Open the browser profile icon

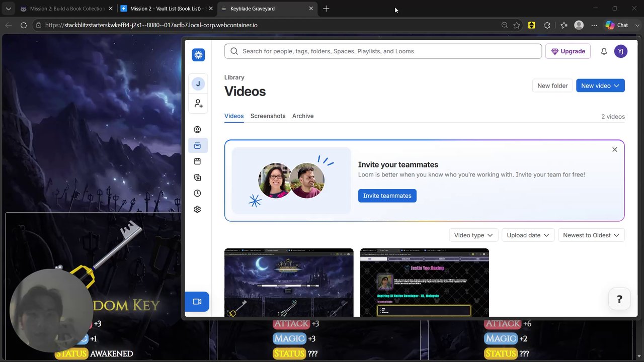click(x=579, y=25)
